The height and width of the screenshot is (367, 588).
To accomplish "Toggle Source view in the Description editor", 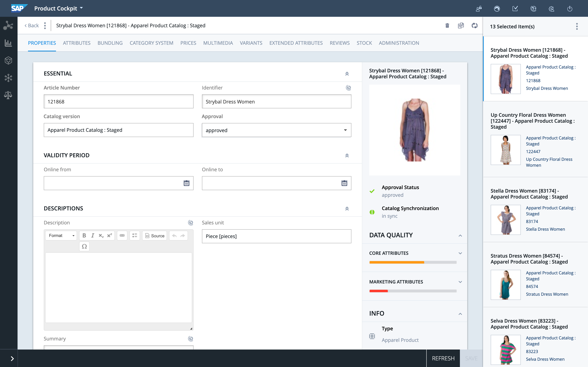I will [x=155, y=235].
